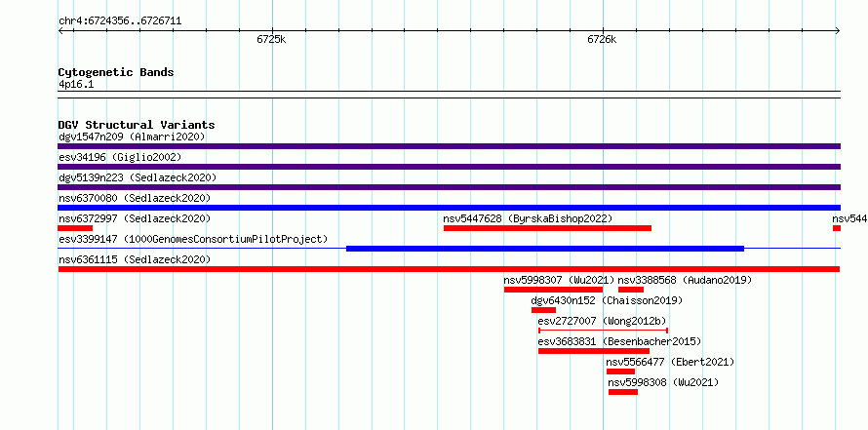Select the purple bar under dgv1547n209
This screenshot has height=430, width=868.
point(449,146)
